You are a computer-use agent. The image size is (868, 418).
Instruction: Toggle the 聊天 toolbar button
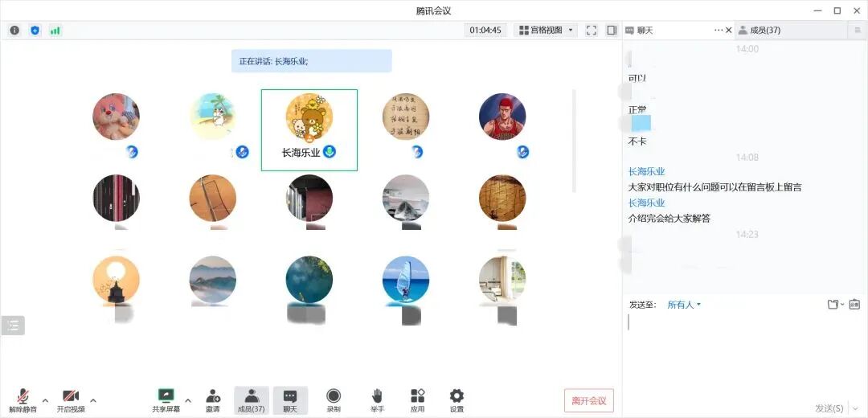tap(290, 401)
